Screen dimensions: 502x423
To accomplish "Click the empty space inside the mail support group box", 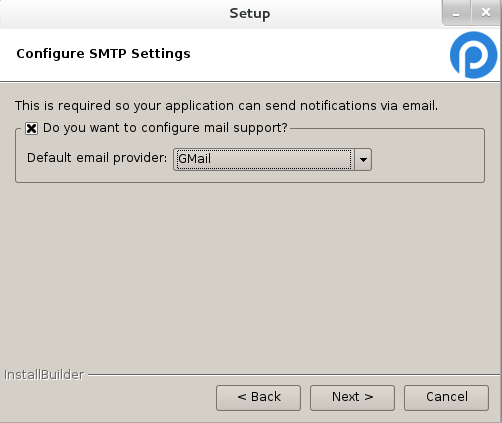I will point(427,159).
